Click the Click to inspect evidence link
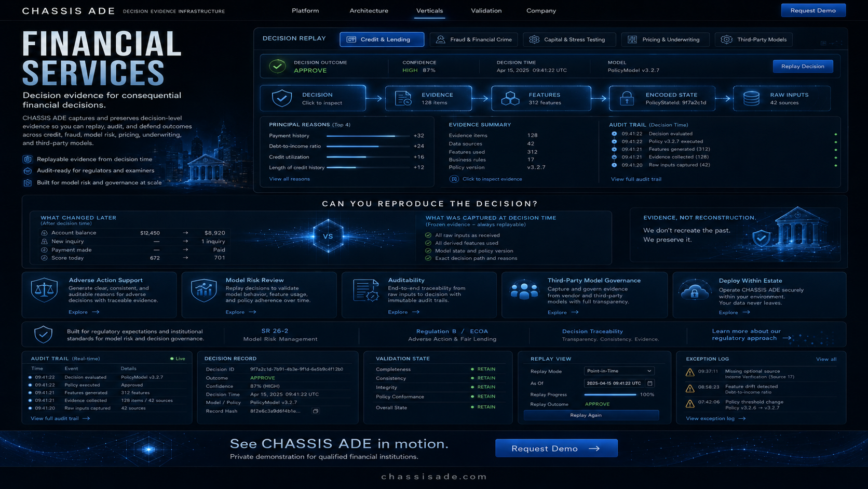868x489 pixels. (x=492, y=179)
